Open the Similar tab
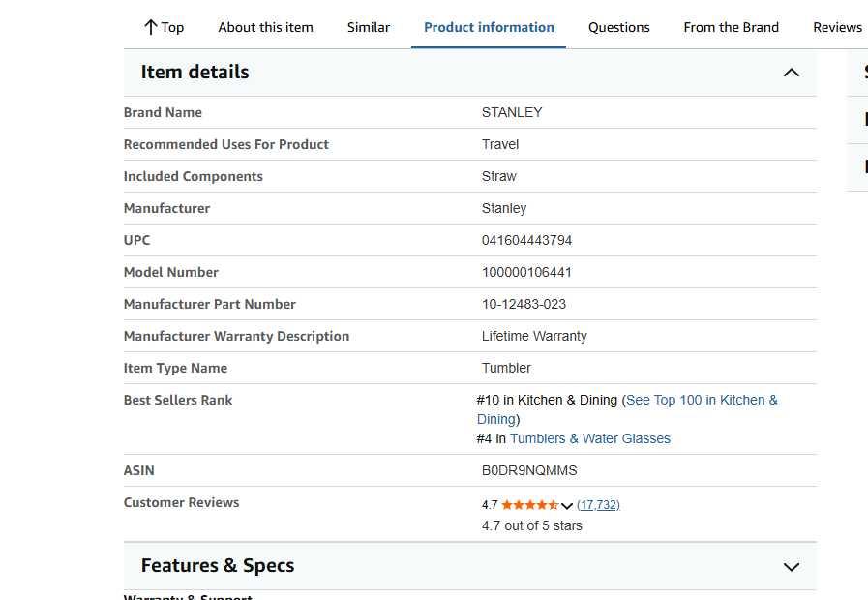The image size is (868, 600). click(x=369, y=27)
